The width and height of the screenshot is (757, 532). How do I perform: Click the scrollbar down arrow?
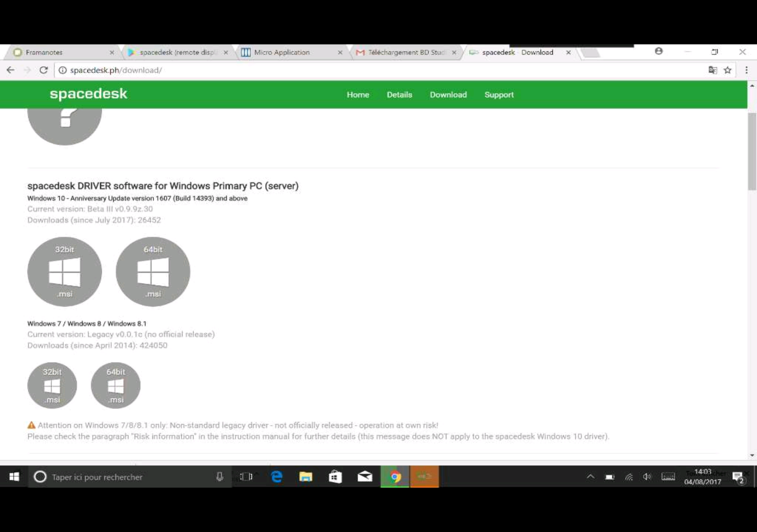tap(752, 455)
